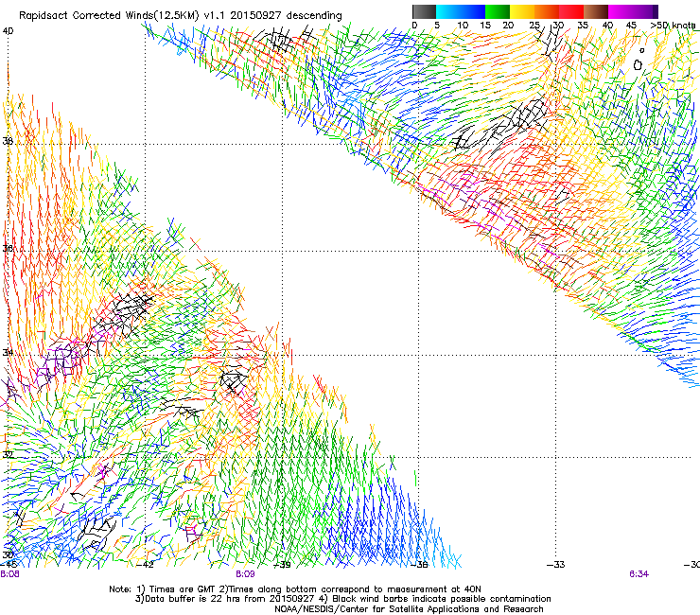Viewport: 700px width, 615px height.
Task: Click the purple 45-50 knots legend swatch
Action: click(x=645, y=11)
